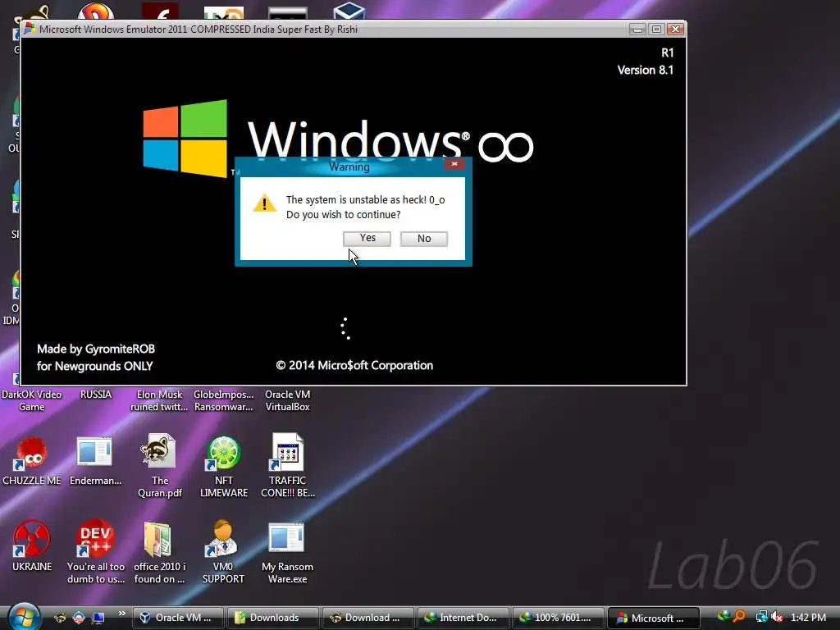The height and width of the screenshot is (630, 840).
Task: Minimize the Microsoft Windows Emulator window
Action: tap(637, 30)
